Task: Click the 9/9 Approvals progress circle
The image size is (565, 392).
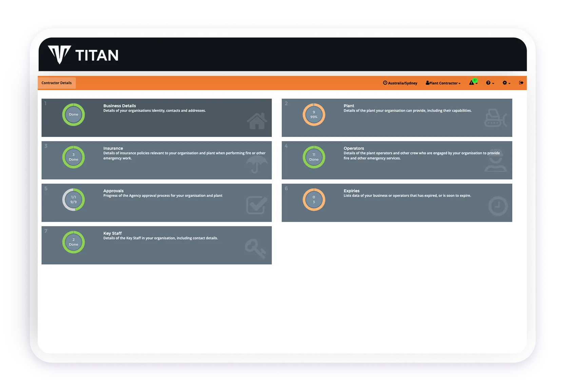Action: [x=73, y=200]
